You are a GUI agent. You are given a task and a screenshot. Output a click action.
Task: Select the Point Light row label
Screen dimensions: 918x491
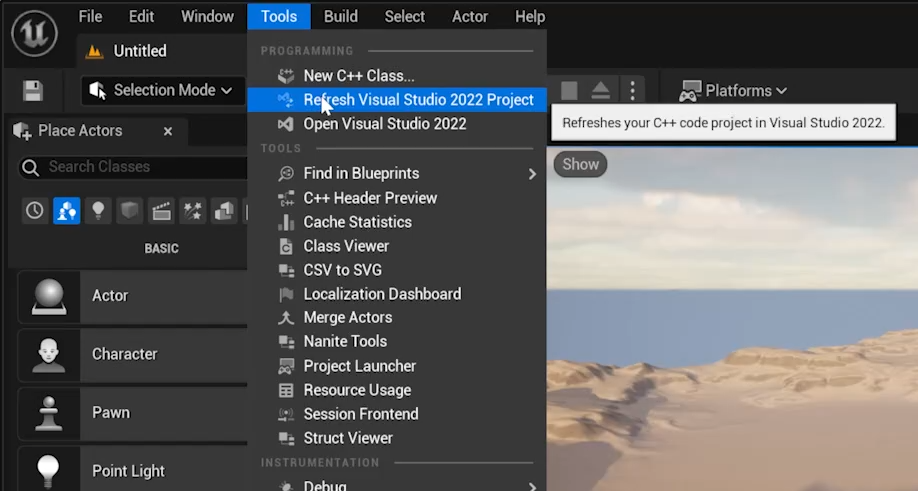[128, 472]
